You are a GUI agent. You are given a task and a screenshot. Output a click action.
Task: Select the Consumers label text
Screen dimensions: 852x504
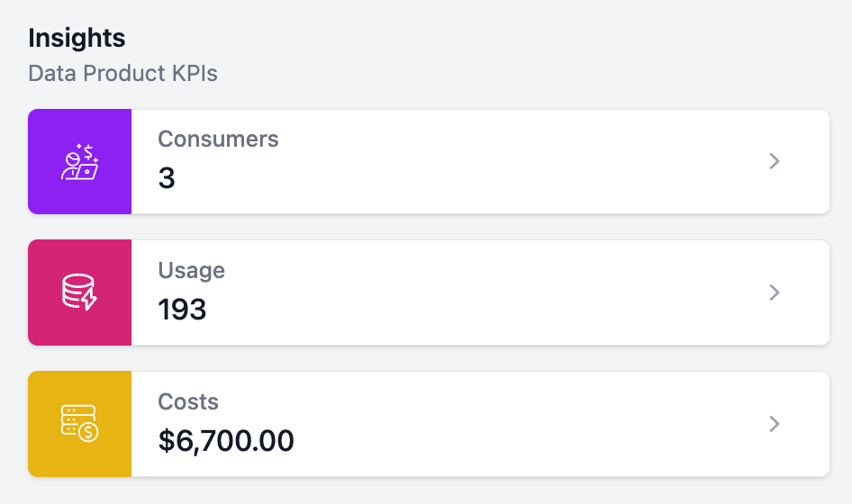pyautogui.click(x=218, y=139)
